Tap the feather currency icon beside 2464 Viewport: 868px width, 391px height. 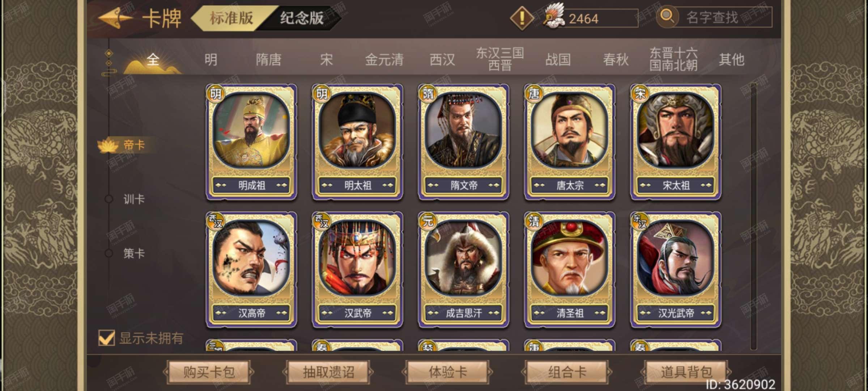555,16
